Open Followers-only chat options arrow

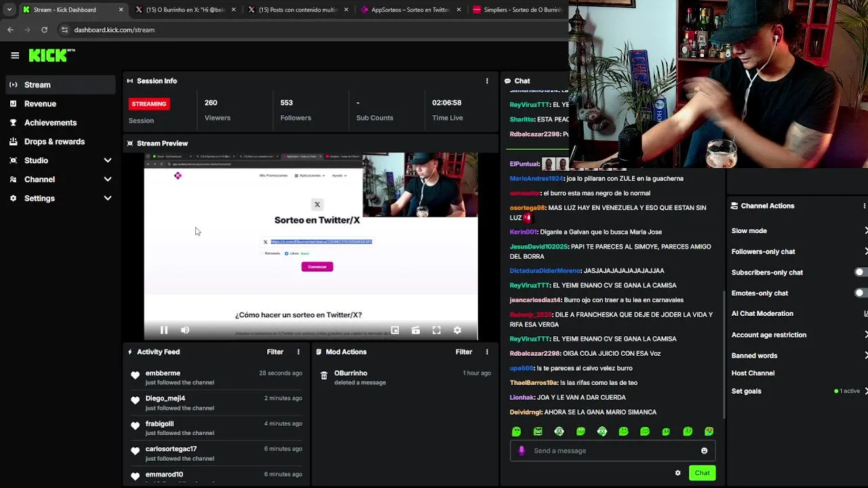pos(865,251)
